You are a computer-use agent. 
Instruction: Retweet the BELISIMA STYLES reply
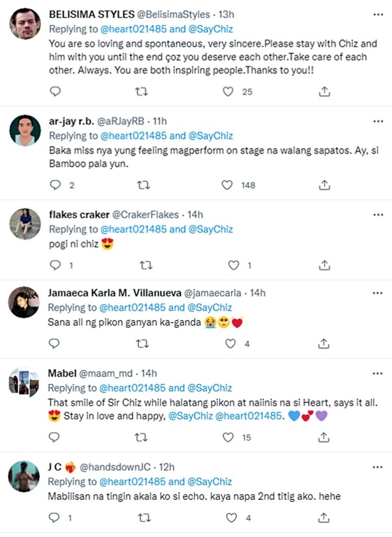tap(141, 92)
